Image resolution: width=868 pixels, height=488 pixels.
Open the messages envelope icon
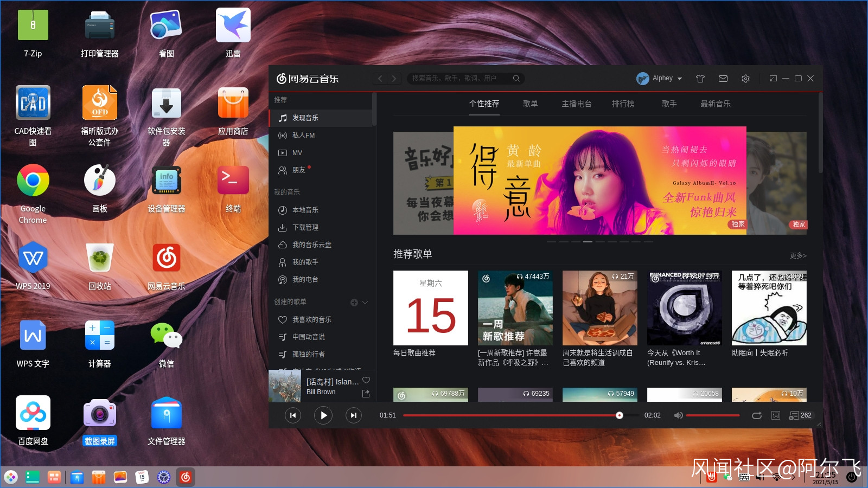[x=723, y=79]
